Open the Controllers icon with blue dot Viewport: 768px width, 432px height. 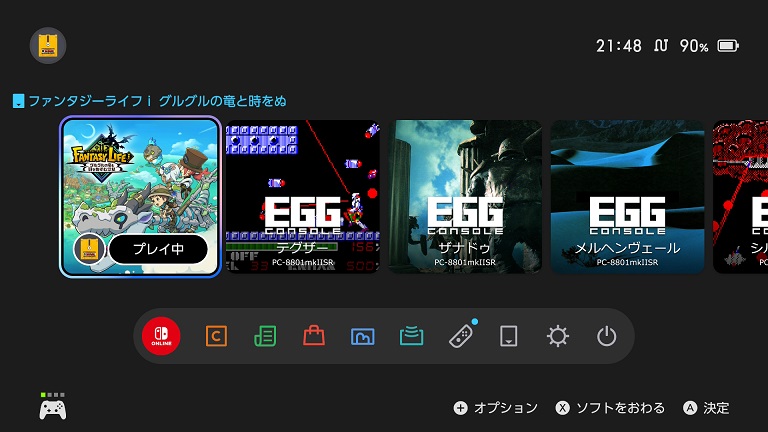(461, 336)
